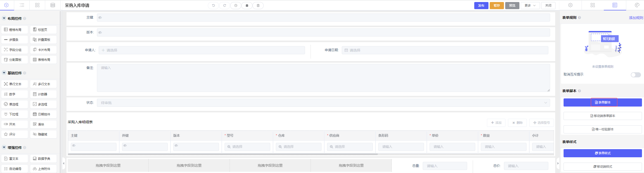Toggle visibility eye icon in 版本 field
This screenshot has height=173, width=644.
click(x=100, y=32)
